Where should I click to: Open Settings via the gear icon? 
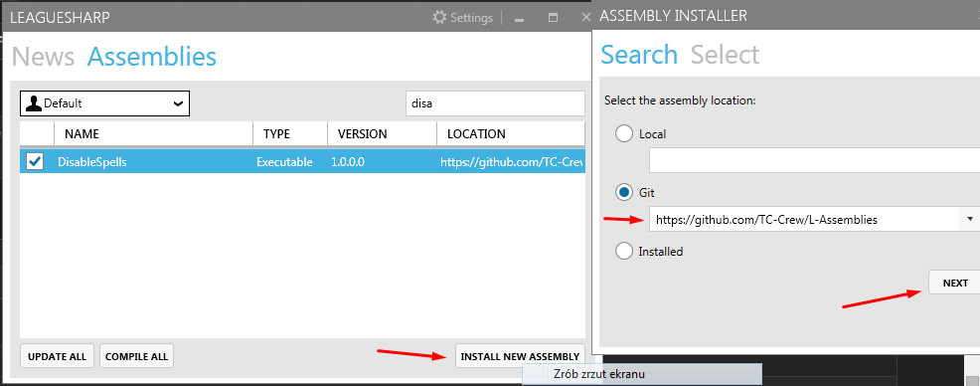[x=440, y=18]
